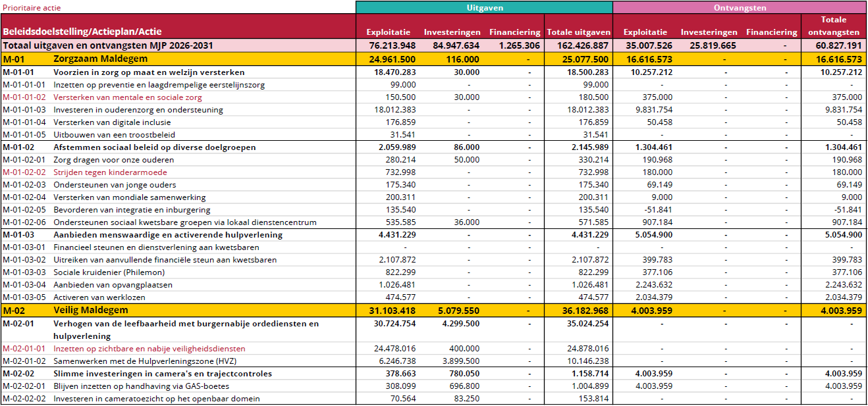Open priority action 'Strijden tegen kinderarmoede'
868x406 pixels.
point(110,172)
